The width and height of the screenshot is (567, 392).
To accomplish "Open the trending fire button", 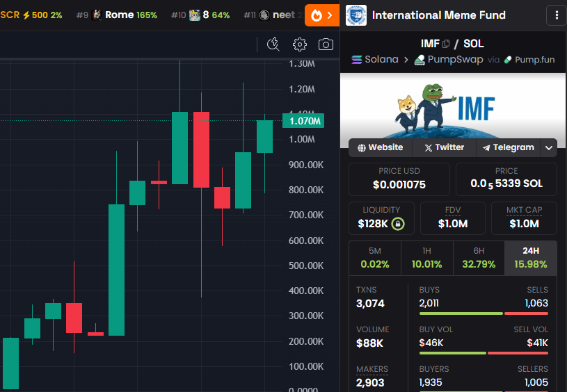I will (x=322, y=15).
